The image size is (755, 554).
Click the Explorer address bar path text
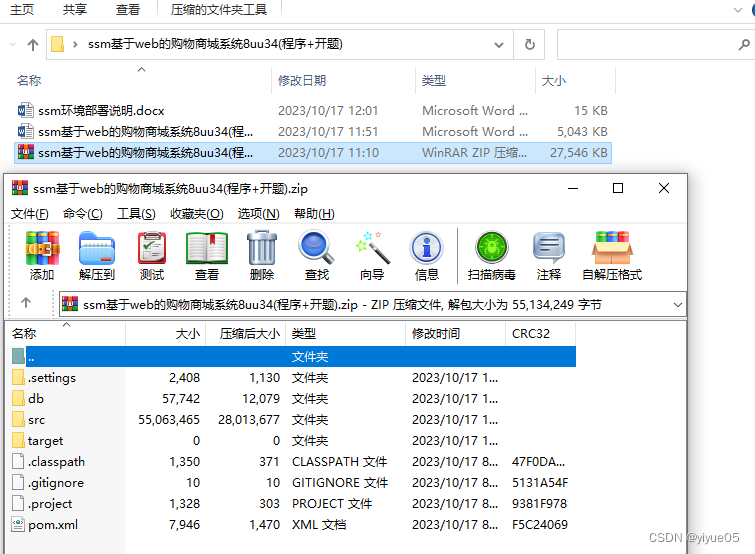tap(215, 44)
